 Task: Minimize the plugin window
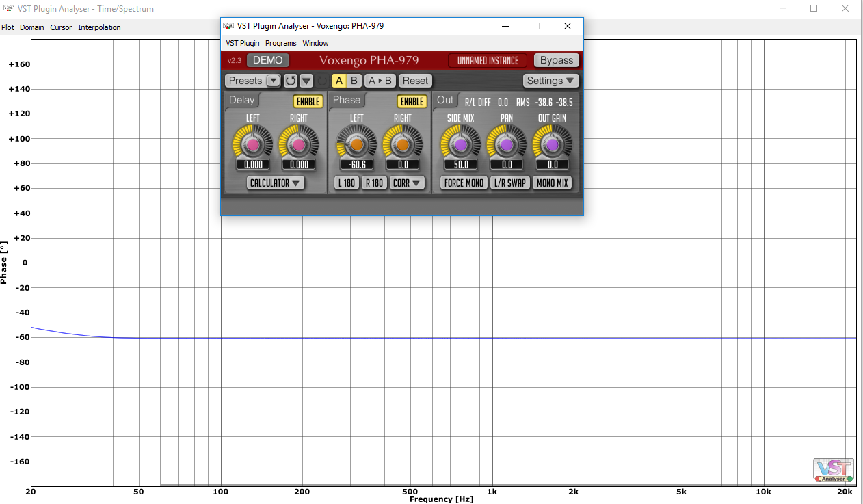click(505, 26)
